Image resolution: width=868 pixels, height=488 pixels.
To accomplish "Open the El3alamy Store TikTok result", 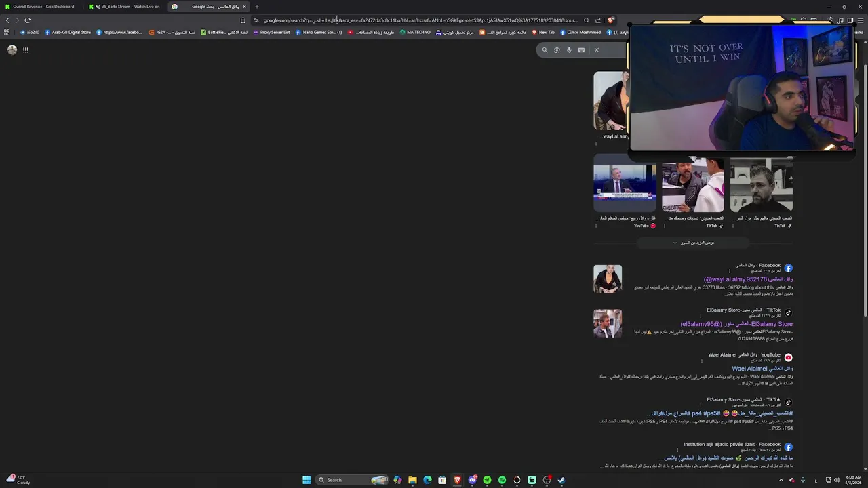I will pyautogui.click(x=736, y=324).
